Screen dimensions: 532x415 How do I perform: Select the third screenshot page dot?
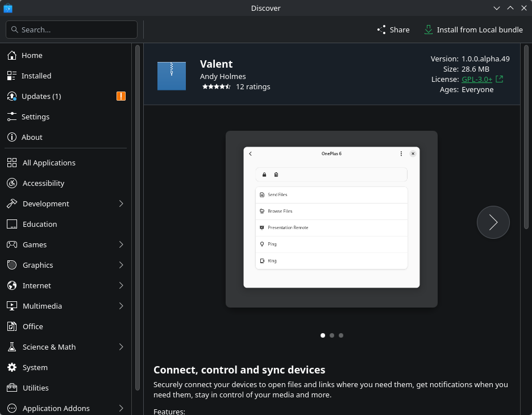341,335
